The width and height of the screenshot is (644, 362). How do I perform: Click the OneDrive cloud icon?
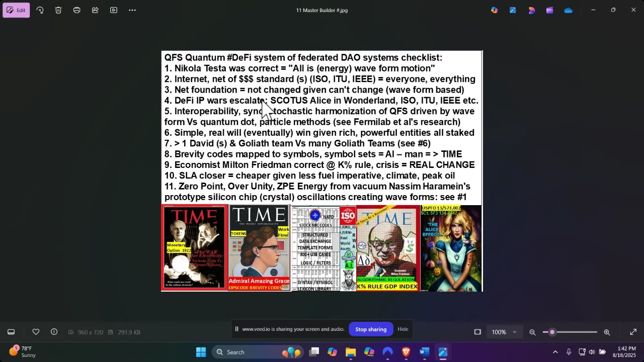(x=569, y=10)
